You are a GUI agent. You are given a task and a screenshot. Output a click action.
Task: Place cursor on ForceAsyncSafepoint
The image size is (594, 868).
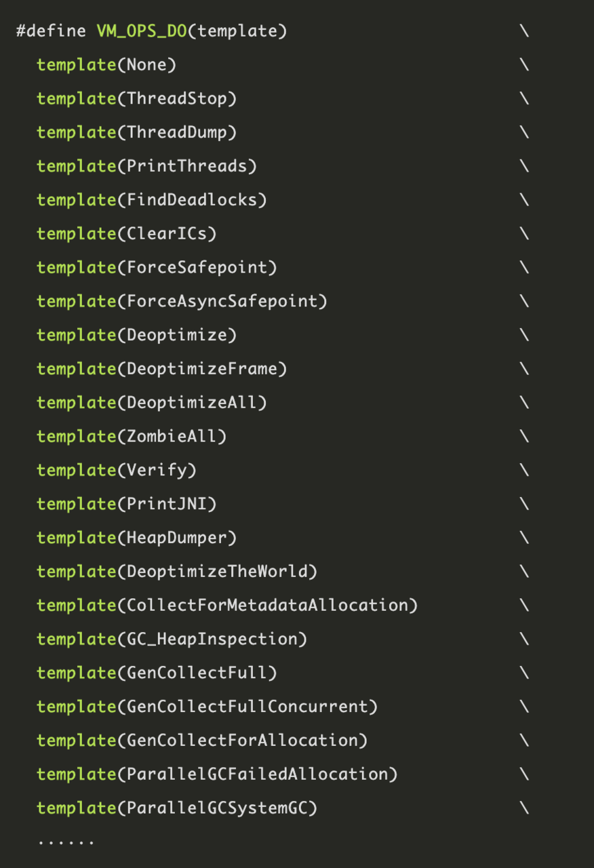coord(222,301)
